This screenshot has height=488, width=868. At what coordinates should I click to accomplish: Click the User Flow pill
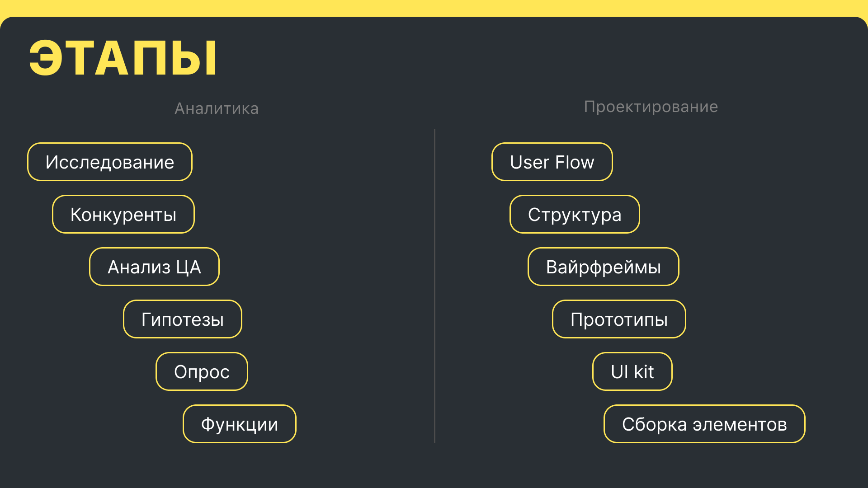[552, 162]
